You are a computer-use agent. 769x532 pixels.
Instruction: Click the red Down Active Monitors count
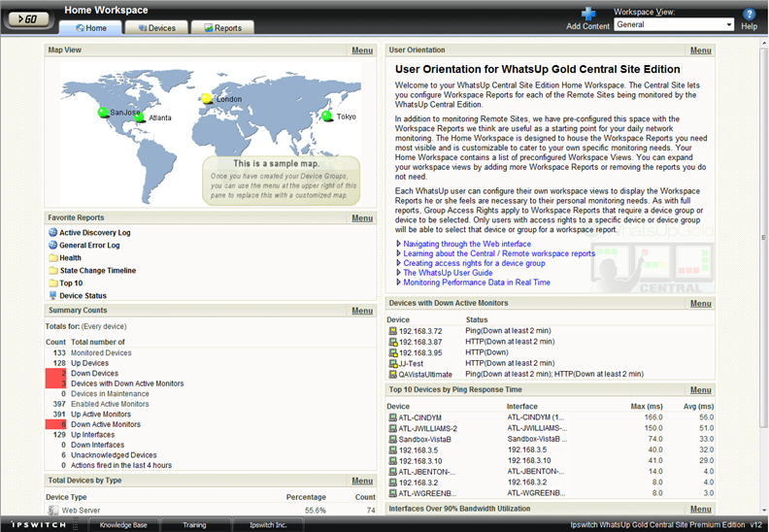pyautogui.click(x=56, y=424)
